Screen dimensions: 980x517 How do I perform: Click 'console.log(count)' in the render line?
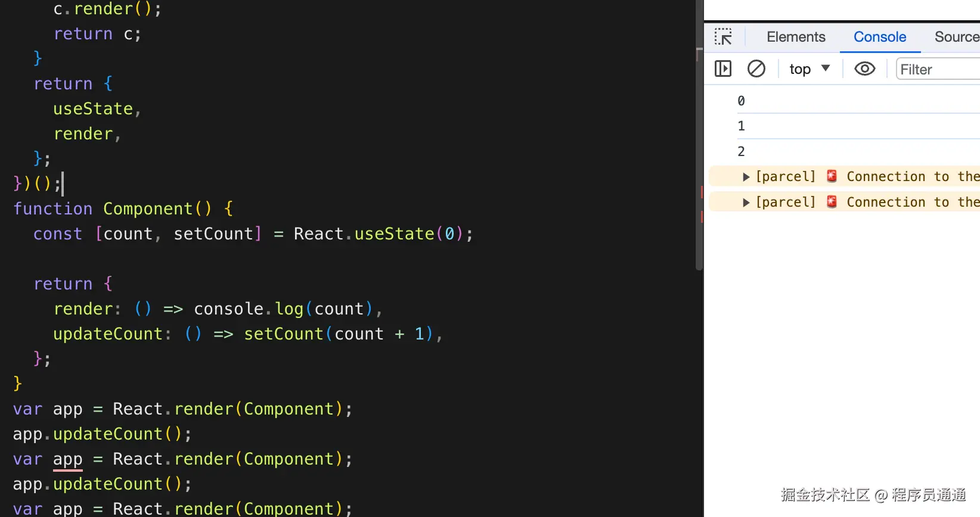coord(284,309)
